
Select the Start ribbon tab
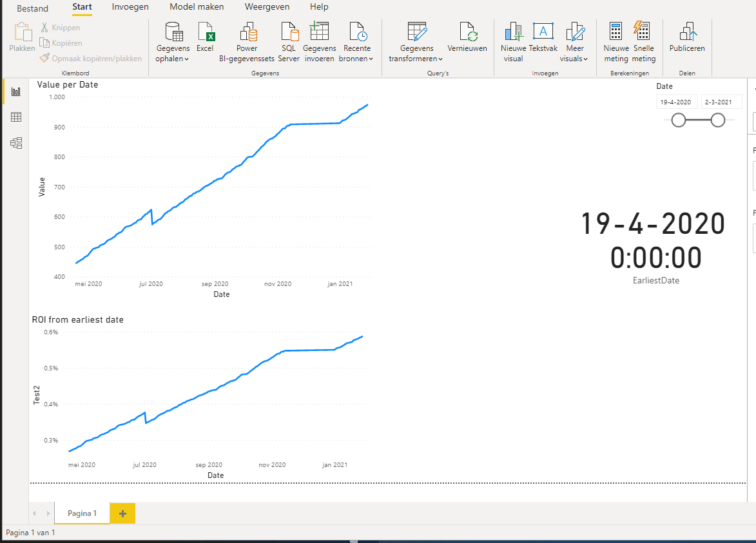82,6
